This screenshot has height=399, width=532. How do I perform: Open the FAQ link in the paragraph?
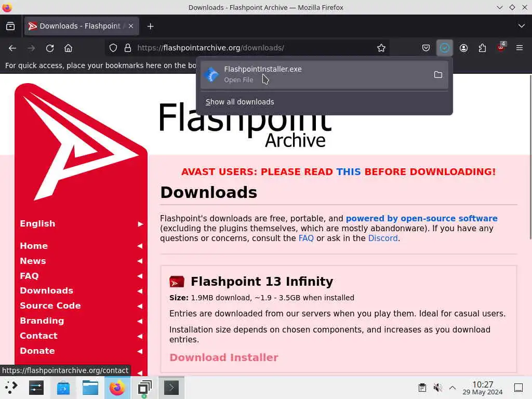[305, 238]
